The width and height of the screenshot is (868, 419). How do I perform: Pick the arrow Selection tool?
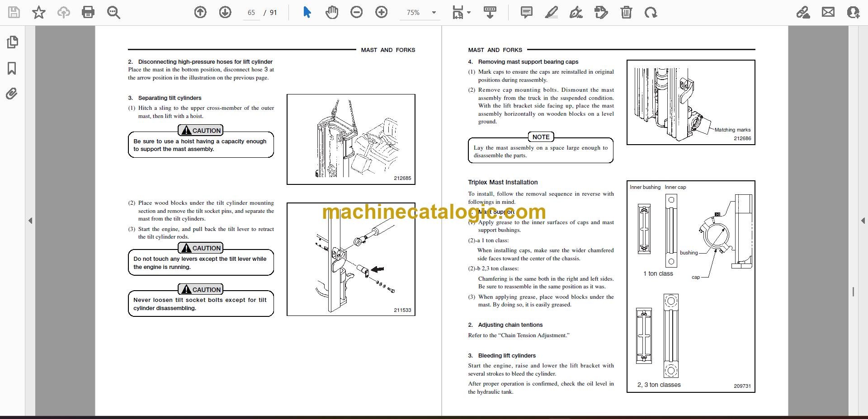(307, 13)
